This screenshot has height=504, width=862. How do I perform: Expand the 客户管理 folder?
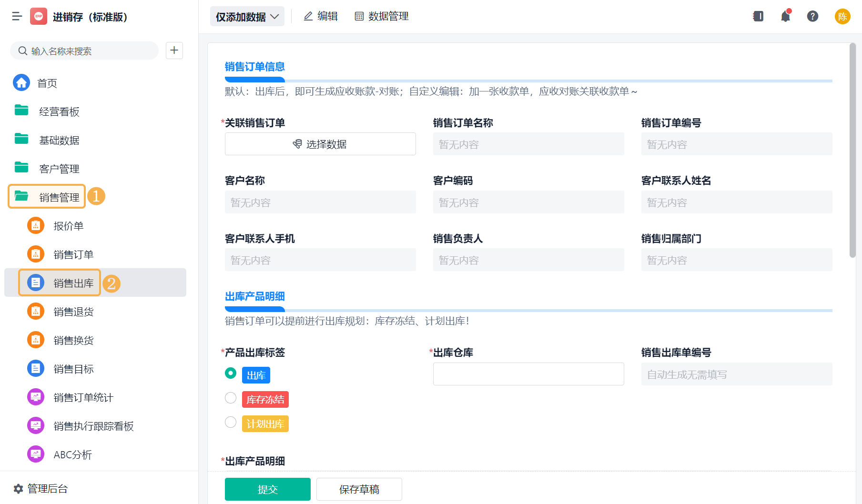47,169
